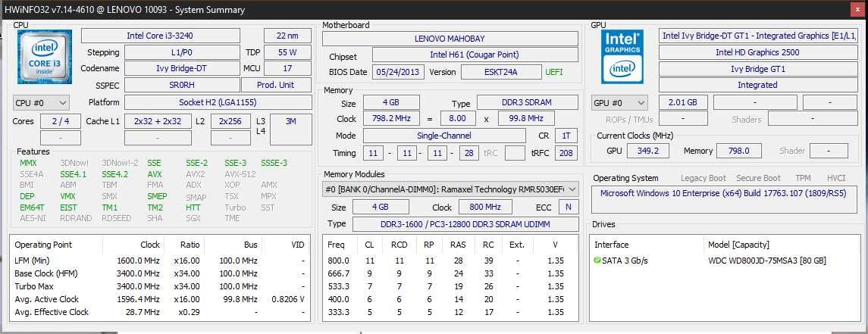This screenshot has width=868, height=334.
Task: Click the 333.3 frequency row
Action: (450, 312)
